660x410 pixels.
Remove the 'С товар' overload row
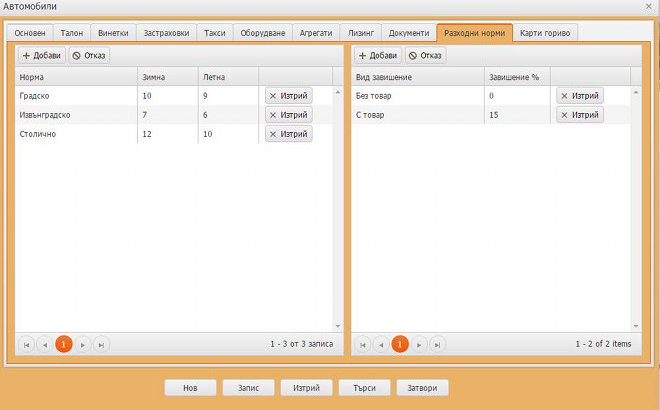580,115
